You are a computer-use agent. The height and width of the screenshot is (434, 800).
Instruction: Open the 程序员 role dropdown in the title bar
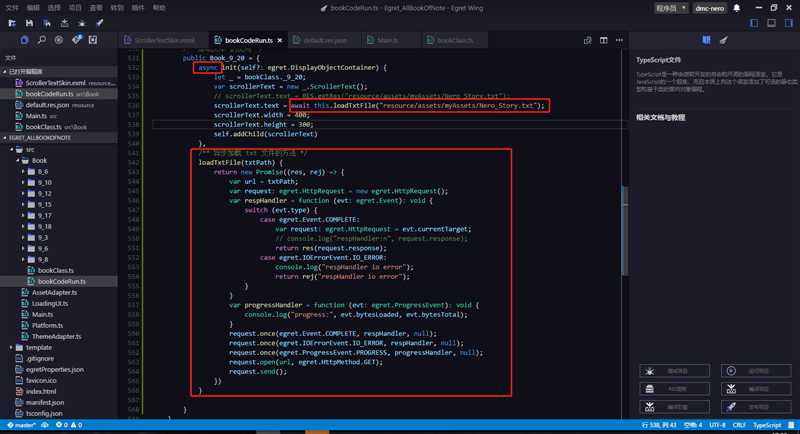tap(671, 8)
